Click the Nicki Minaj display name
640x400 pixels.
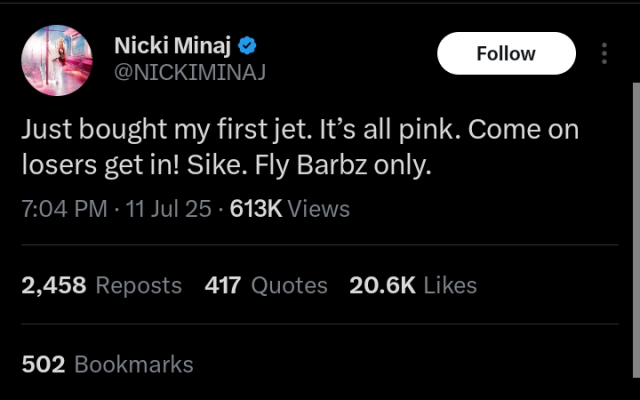pyautogui.click(x=174, y=45)
